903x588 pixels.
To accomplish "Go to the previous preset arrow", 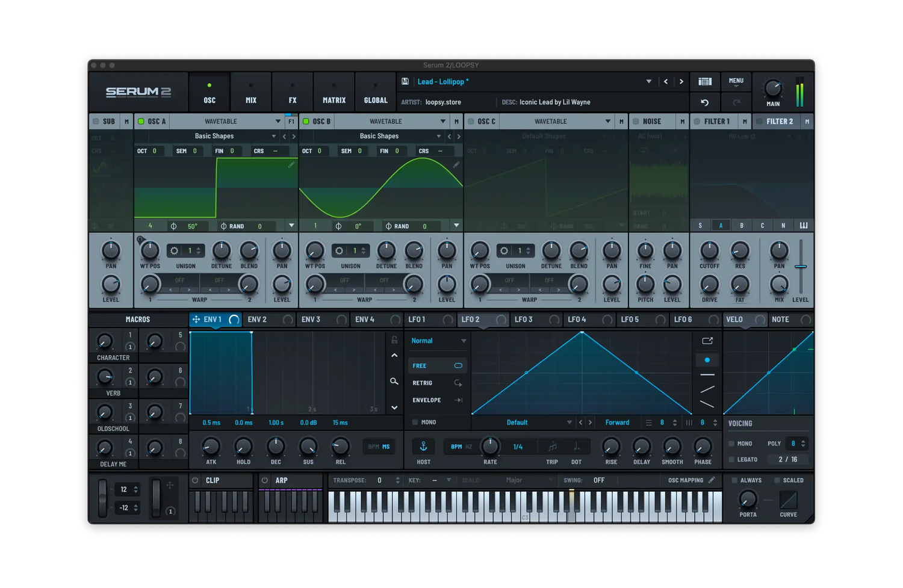I will (666, 82).
